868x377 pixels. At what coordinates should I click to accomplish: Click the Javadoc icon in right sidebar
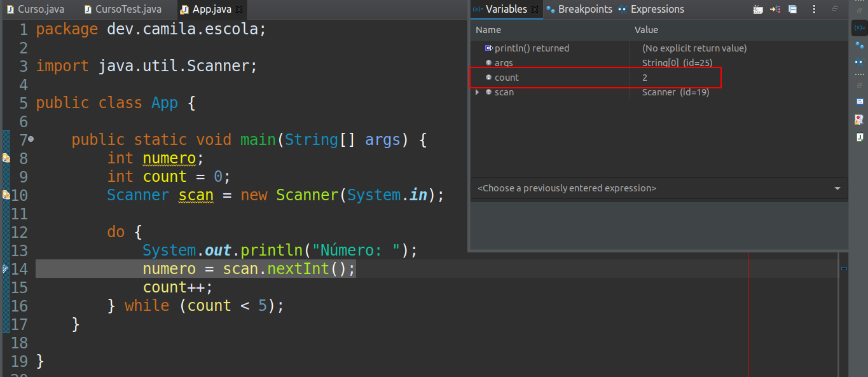(860, 137)
